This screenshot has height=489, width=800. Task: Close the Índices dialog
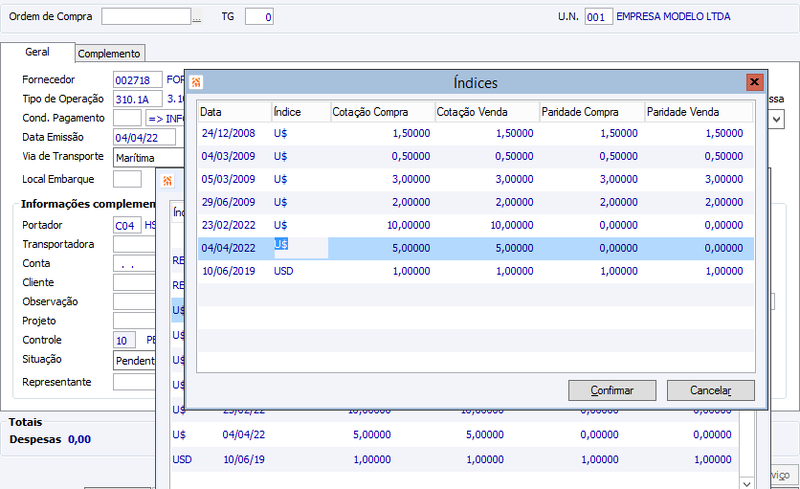[x=754, y=82]
